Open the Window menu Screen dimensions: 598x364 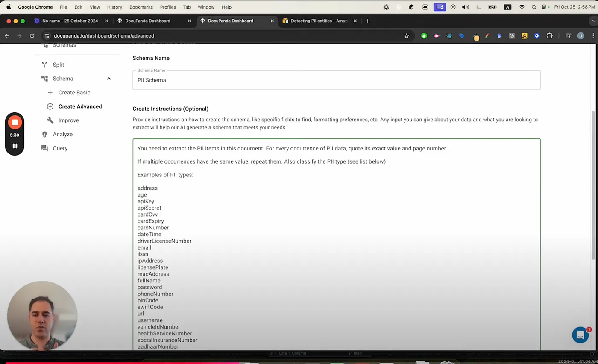(x=206, y=7)
